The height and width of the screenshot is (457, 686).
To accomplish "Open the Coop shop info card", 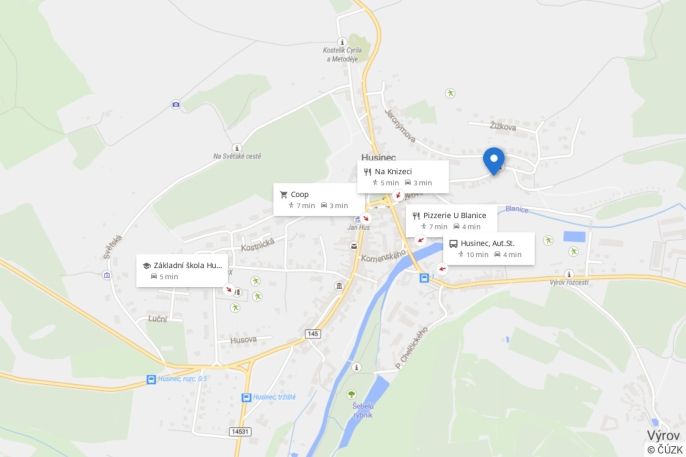I will coord(319,199).
